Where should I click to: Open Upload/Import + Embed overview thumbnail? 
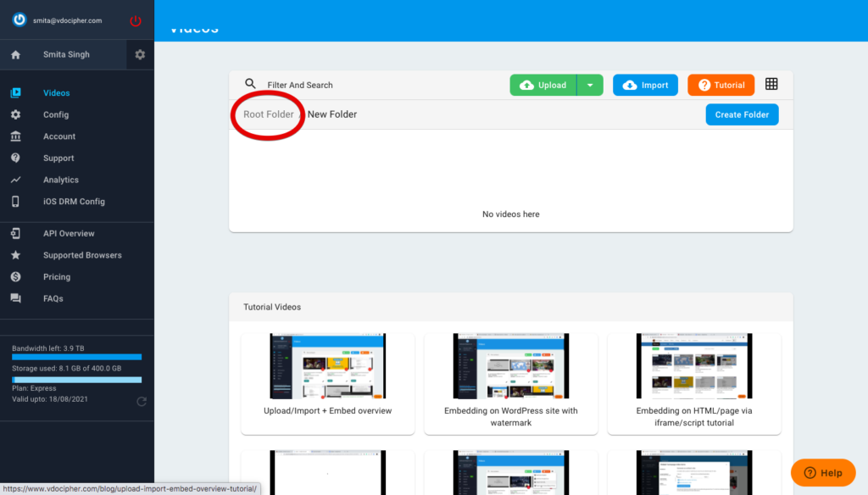327,366
